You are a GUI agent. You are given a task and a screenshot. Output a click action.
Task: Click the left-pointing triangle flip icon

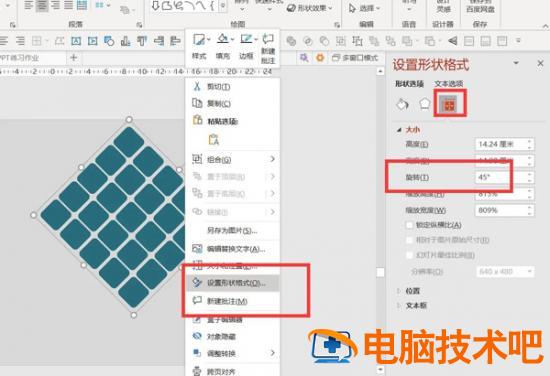452,41
